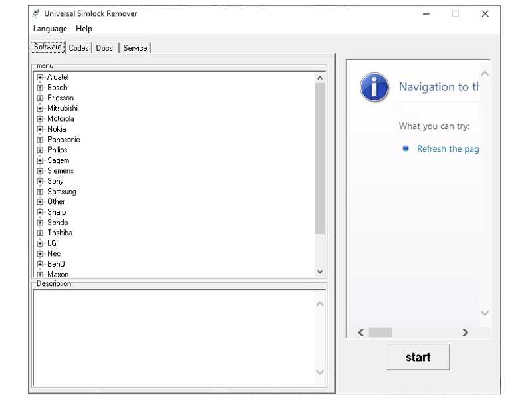Expand the Nokia brand node
The image size is (532, 399).
tap(41, 130)
